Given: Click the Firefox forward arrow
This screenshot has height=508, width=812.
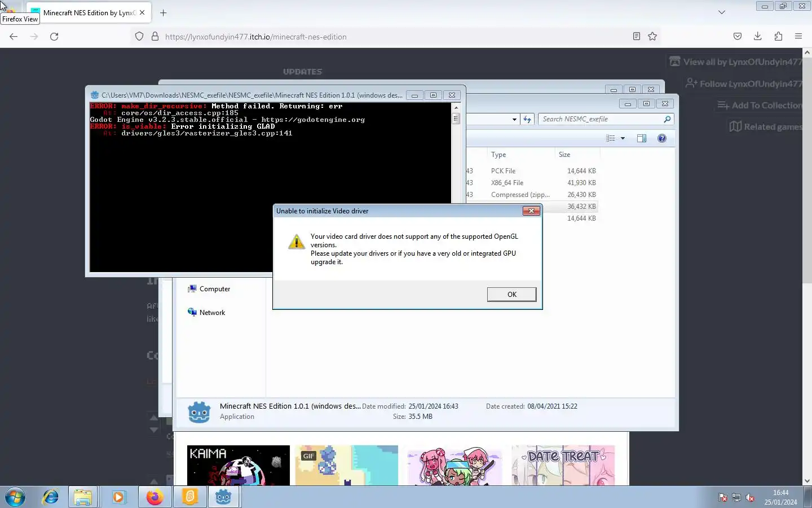Looking at the screenshot, I should (34, 36).
